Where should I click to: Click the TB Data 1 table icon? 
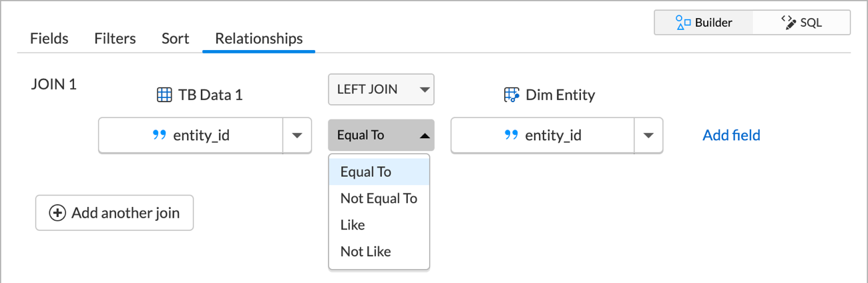coord(164,95)
